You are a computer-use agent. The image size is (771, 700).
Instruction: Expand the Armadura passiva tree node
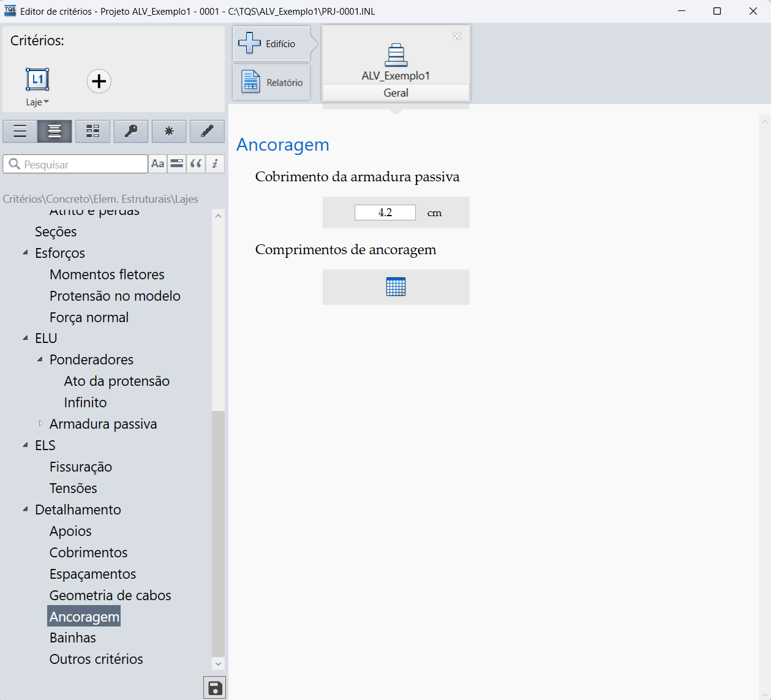click(x=40, y=423)
